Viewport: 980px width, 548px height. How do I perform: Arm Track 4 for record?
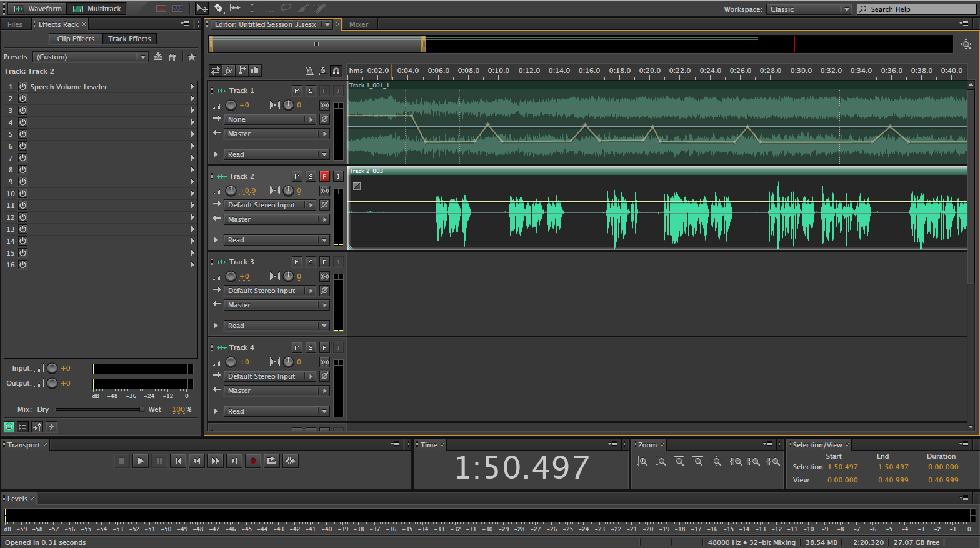(x=324, y=347)
